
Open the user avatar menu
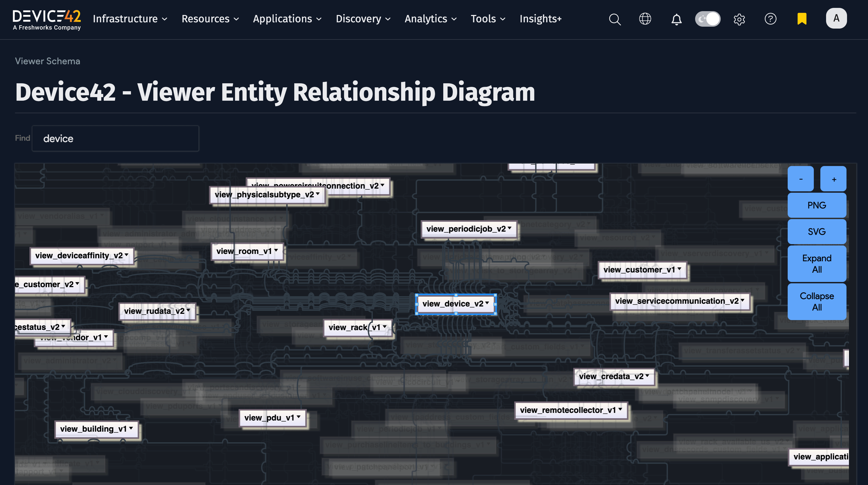click(x=836, y=19)
